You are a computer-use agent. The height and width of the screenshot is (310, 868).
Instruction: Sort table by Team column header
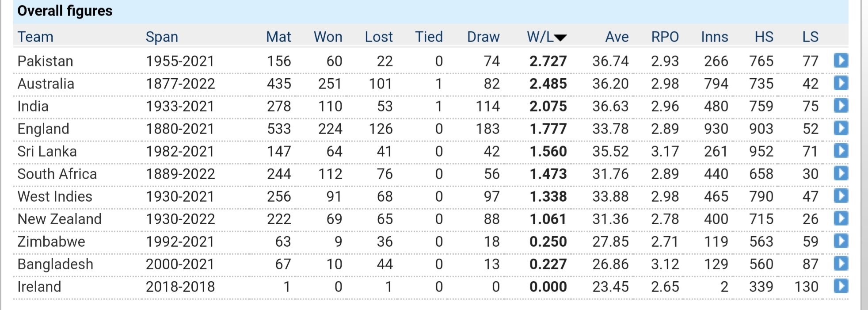[35, 37]
